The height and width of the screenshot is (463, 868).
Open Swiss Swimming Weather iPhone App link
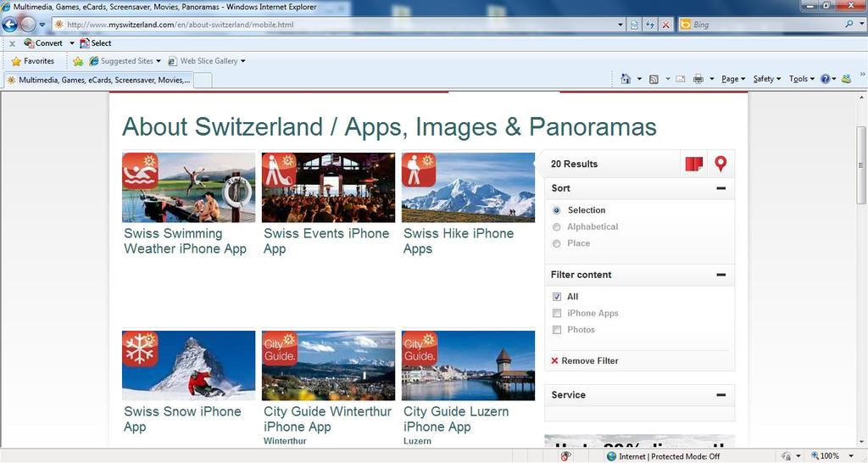pos(186,242)
